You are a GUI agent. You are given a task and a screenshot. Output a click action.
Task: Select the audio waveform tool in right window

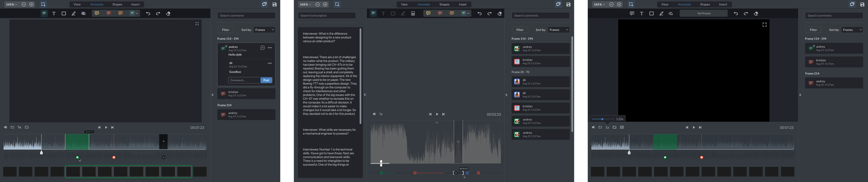(671, 14)
